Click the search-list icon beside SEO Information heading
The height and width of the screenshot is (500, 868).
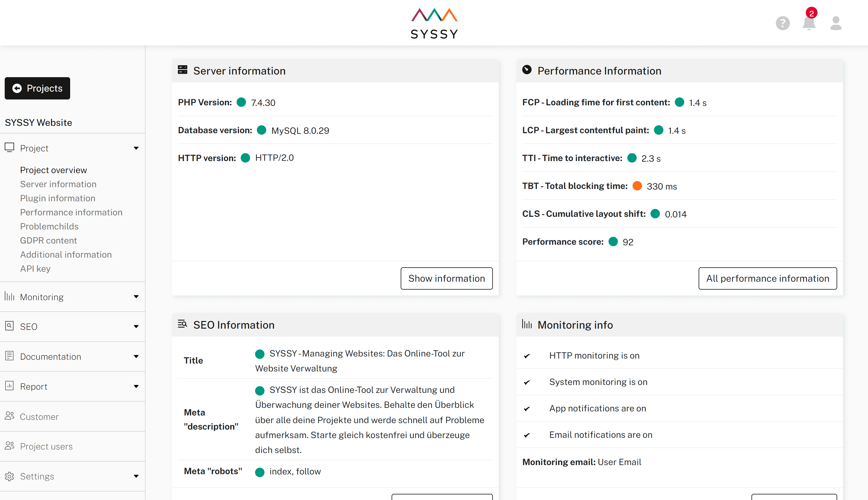[182, 324]
